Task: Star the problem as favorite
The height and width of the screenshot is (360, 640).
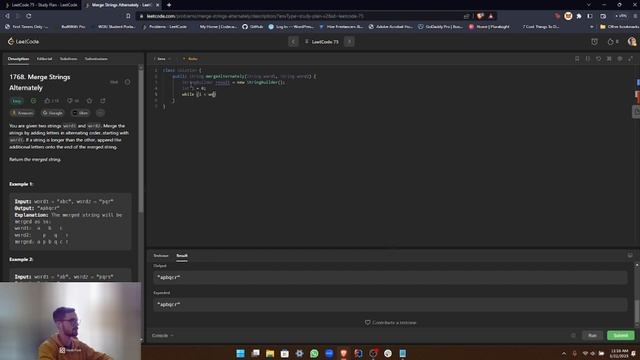Action: click(89, 101)
